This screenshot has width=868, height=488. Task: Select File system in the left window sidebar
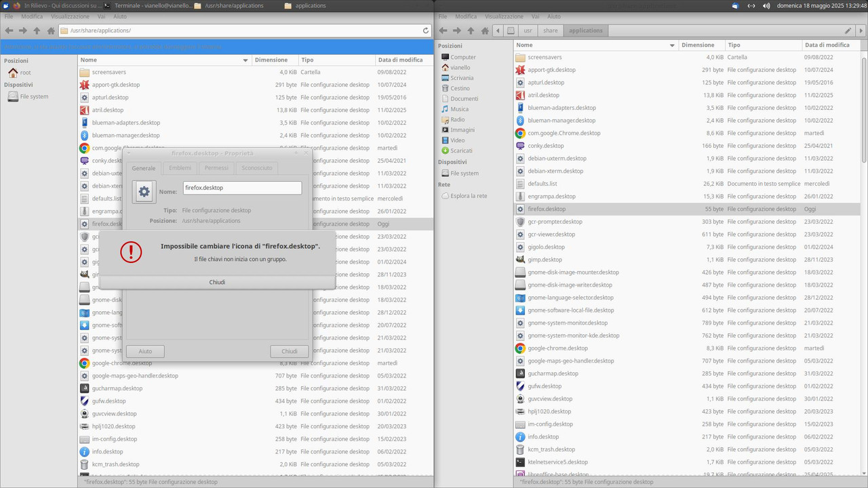pyautogui.click(x=34, y=96)
